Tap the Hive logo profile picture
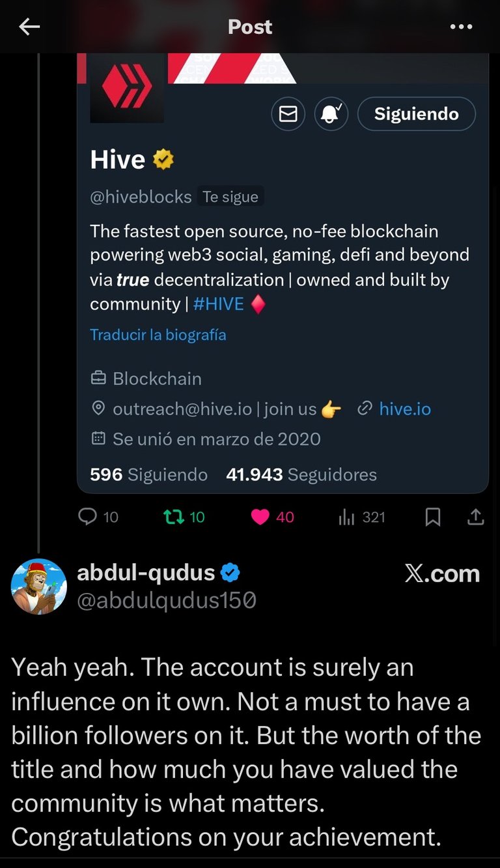This screenshot has width=500, height=868. pos(126,88)
